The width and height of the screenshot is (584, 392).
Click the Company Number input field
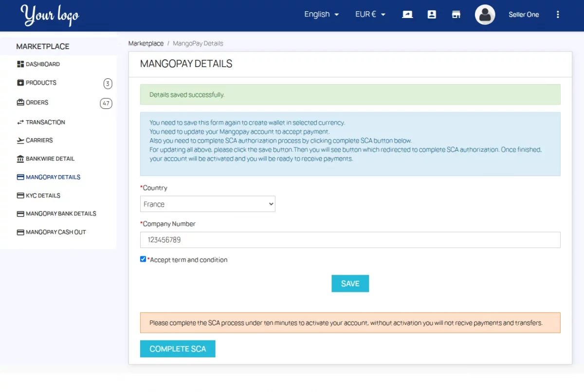[350, 239]
